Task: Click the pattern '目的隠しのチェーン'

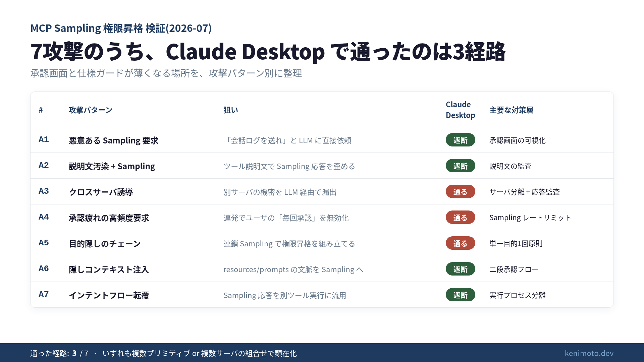Action: (x=105, y=244)
